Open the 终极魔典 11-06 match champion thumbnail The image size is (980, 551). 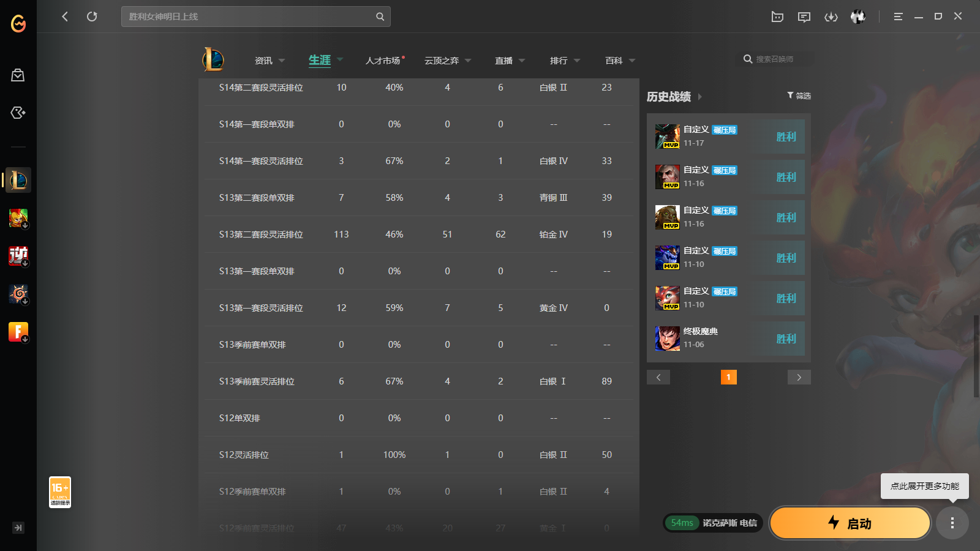pos(668,339)
